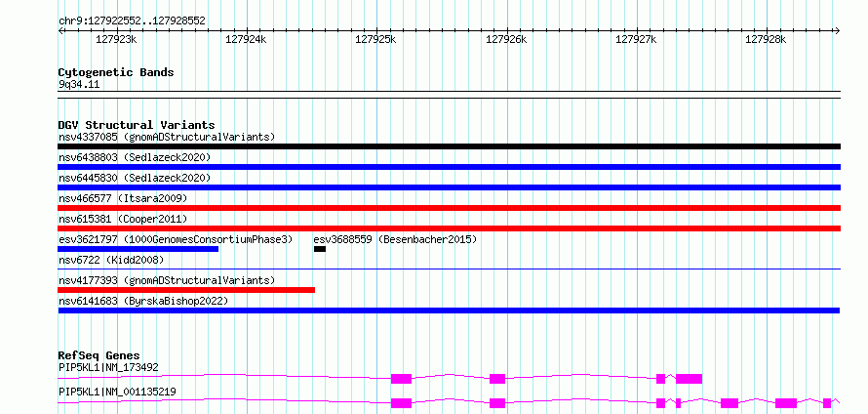Open the nsv6445830 Sedlazeck2020 variant label
Screen dimensions: 868x414
coord(135,178)
